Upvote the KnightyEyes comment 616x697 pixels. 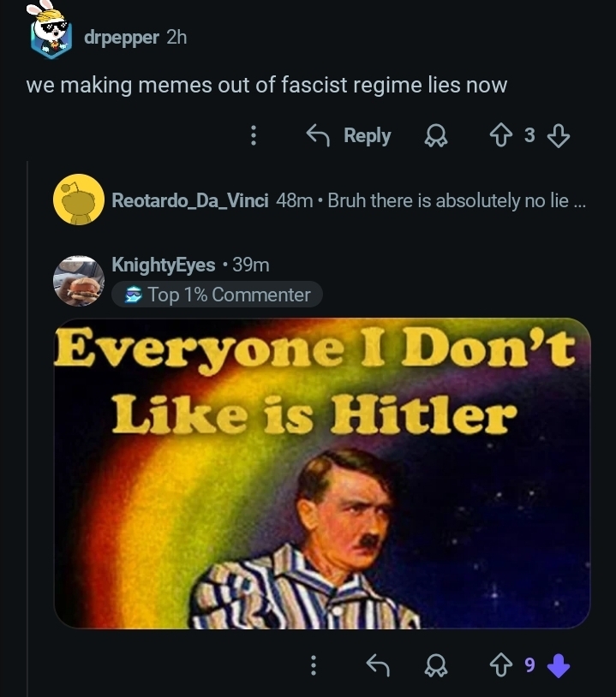tap(501, 665)
